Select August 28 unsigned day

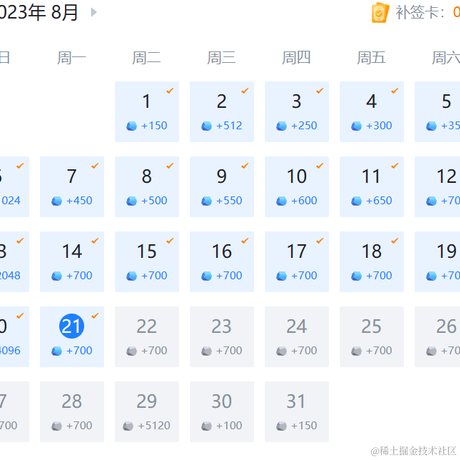[72, 412]
